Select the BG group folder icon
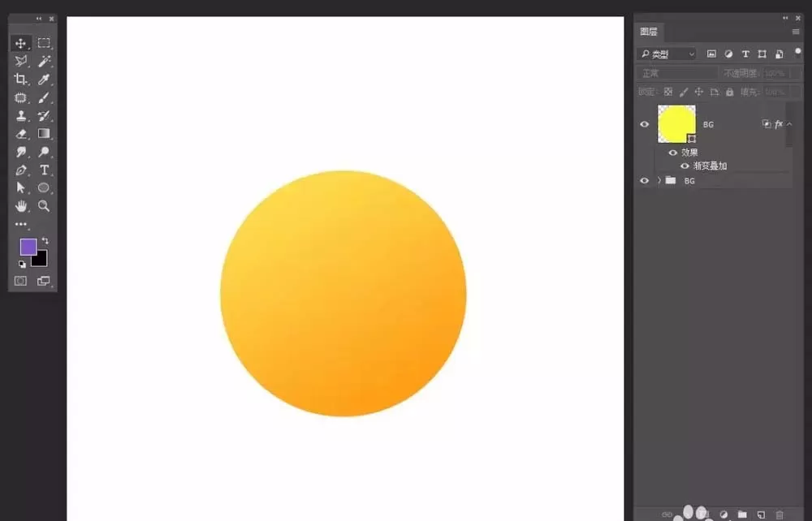The height and width of the screenshot is (521, 812). (x=671, y=180)
